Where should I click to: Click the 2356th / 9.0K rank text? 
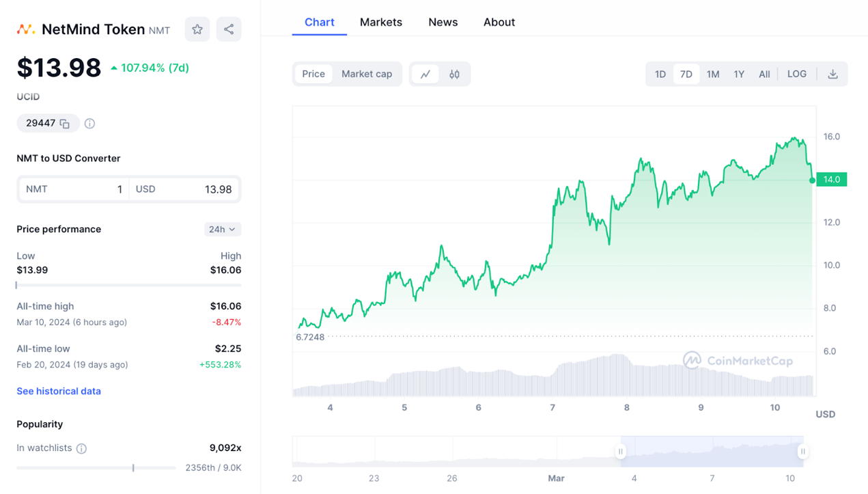(213, 468)
